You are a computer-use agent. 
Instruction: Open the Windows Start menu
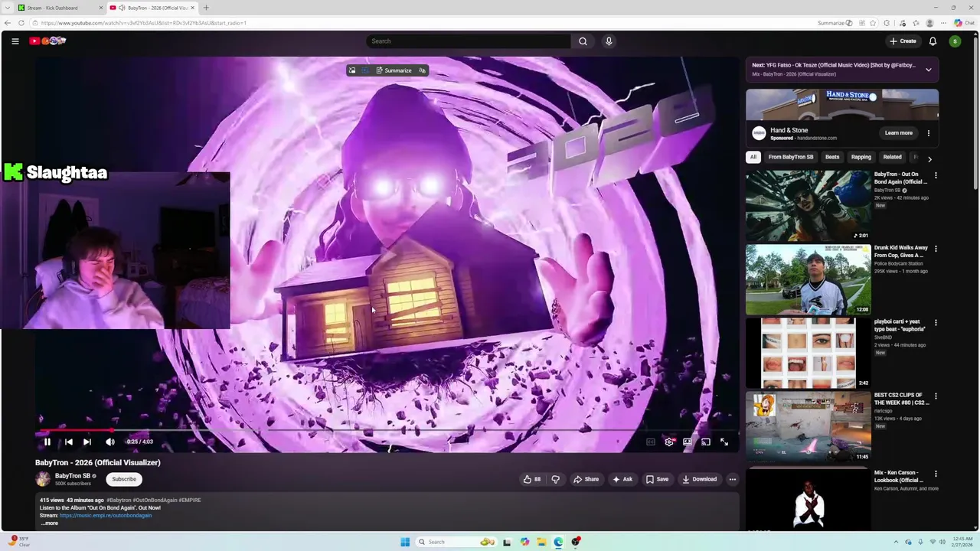pyautogui.click(x=405, y=542)
